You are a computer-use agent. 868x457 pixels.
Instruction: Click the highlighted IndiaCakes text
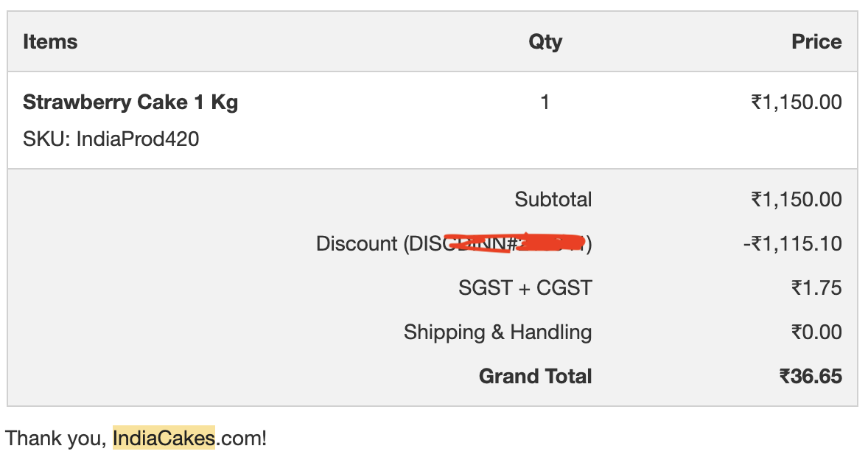pyautogui.click(x=164, y=438)
